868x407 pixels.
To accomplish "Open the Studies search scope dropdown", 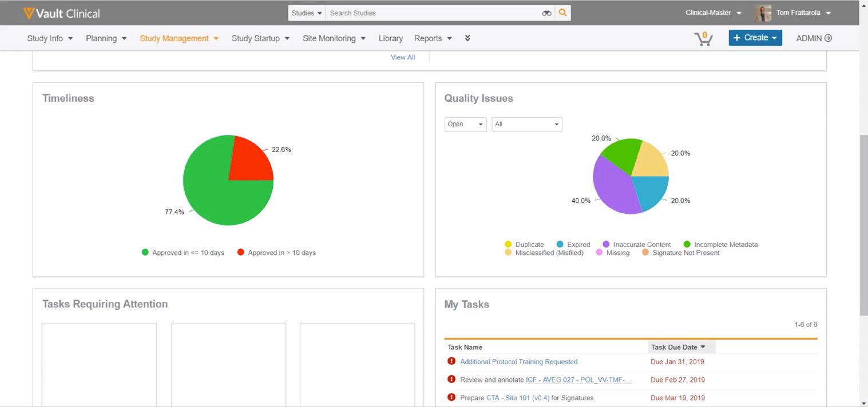I will coord(307,13).
